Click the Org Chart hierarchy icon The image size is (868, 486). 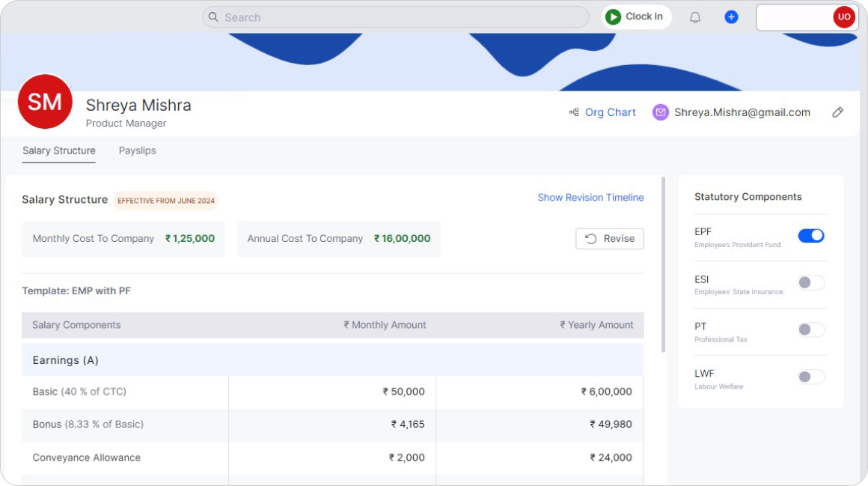click(574, 112)
